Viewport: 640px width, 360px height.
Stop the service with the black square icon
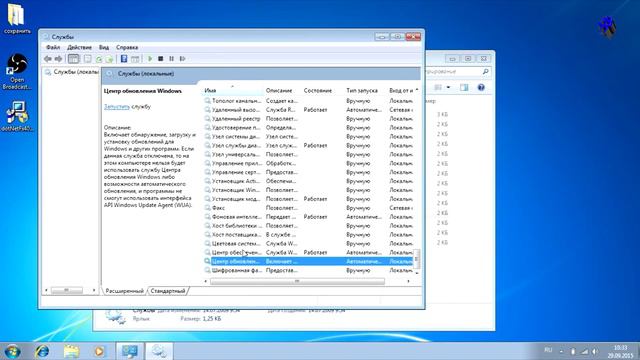(160, 59)
